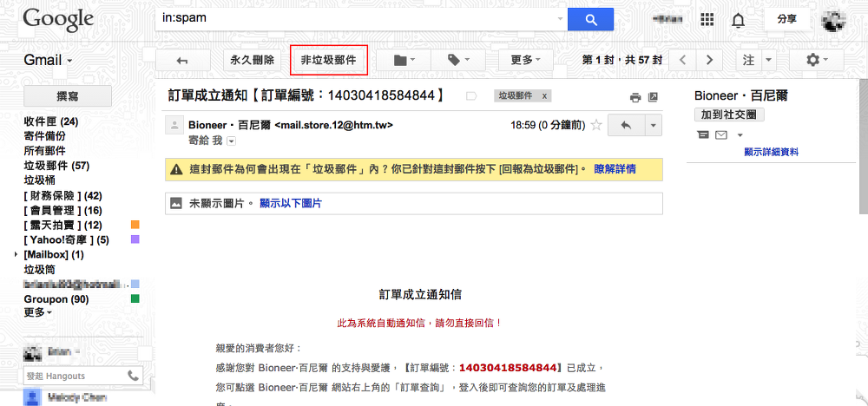The image size is (868, 406).
Task: Click the 瞭解詳情 link
Action: (615, 169)
